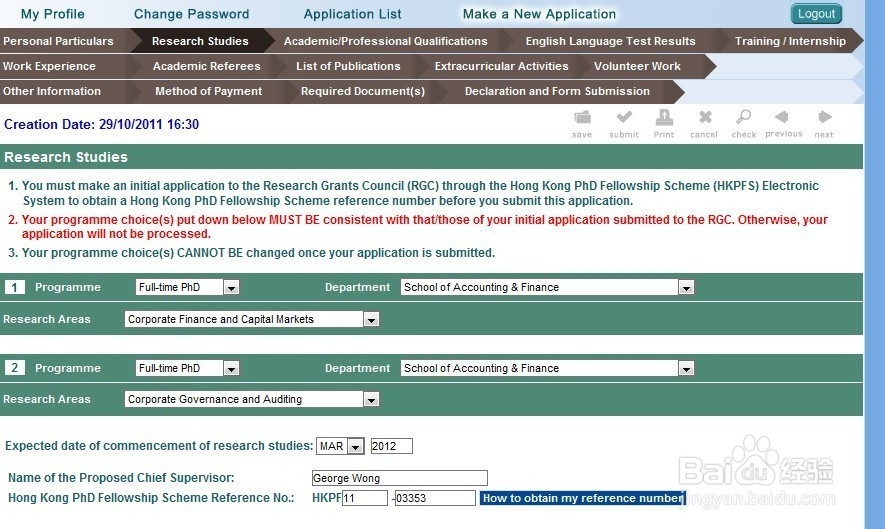The image size is (885, 529).
Task: Click the Proposed Chief Supervisor name field
Action: coord(400,478)
